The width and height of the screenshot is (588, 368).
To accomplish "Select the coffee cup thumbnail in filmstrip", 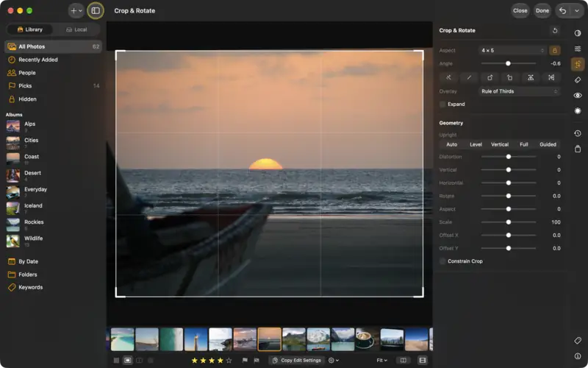I will click(x=367, y=339).
